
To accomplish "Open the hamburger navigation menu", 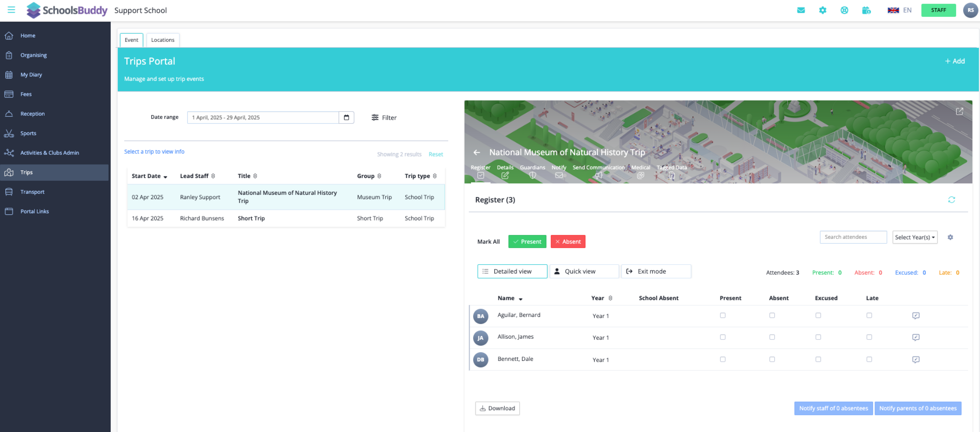I will coord(11,10).
